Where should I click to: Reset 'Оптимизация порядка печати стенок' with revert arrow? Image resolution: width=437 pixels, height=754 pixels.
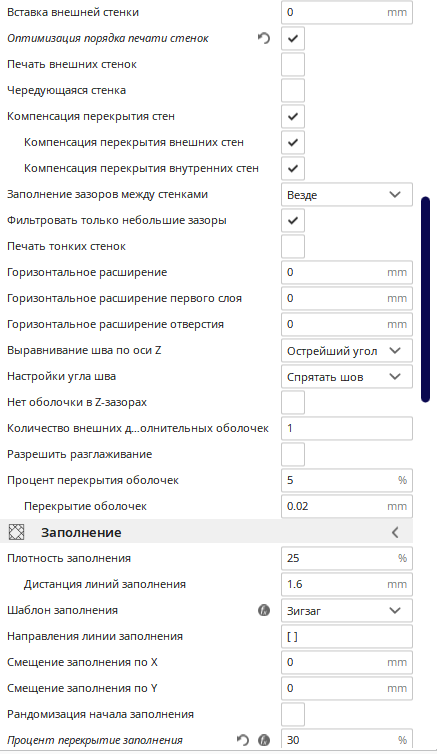(x=264, y=38)
